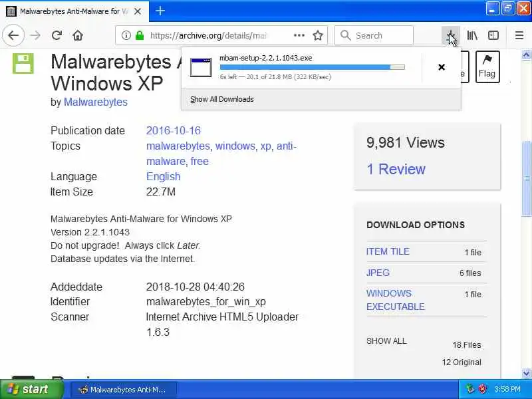The image size is (532, 399).
Task: Go back with the browser Back arrow
Action: pyautogui.click(x=13, y=35)
